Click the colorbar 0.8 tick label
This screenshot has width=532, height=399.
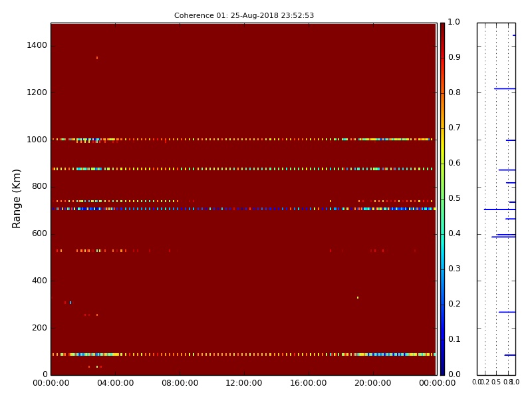[454, 92]
